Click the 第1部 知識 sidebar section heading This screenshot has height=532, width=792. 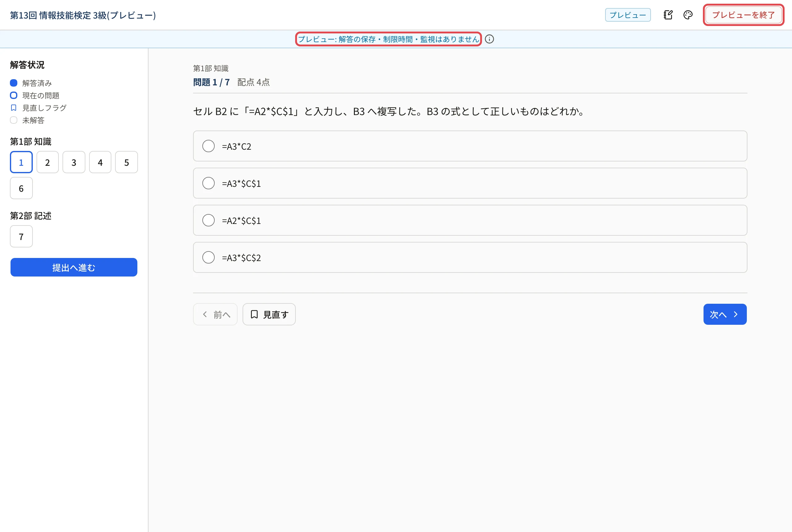pos(31,141)
